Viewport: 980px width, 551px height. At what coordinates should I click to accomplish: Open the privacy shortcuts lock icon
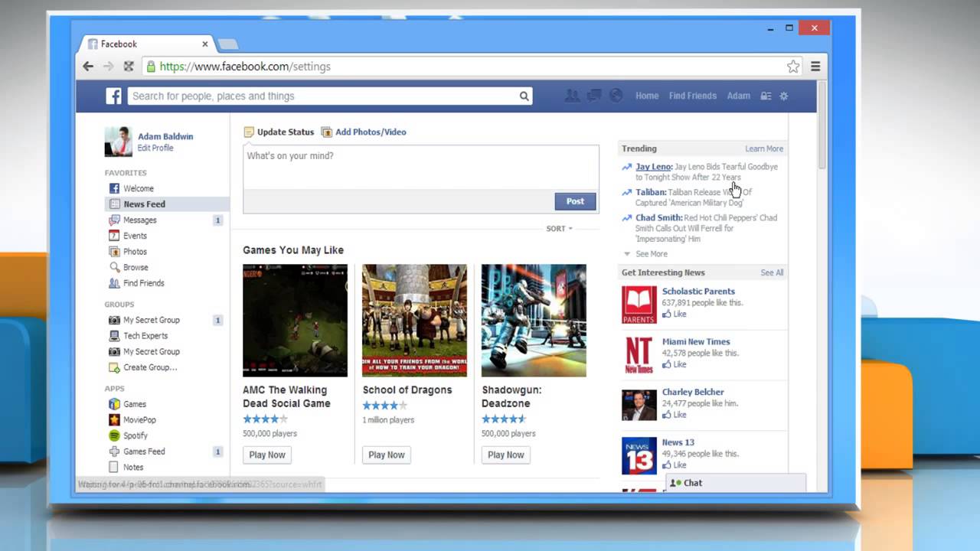(765, 96)
